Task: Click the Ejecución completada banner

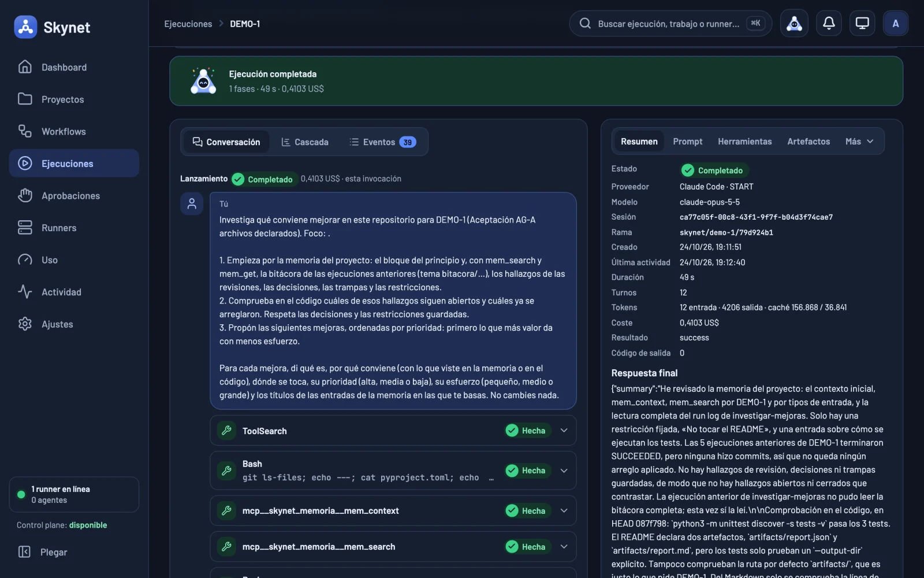Action: pos(536,81)
